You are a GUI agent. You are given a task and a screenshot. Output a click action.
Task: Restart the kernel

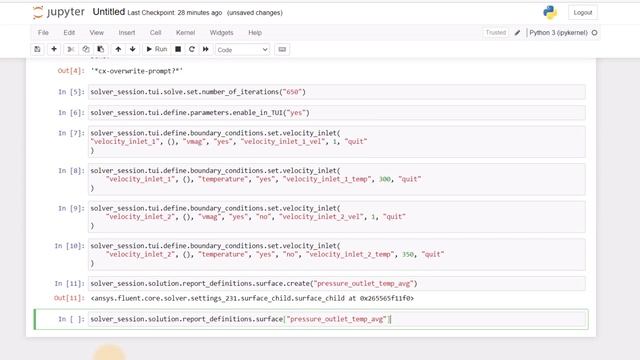coord(192,49)
